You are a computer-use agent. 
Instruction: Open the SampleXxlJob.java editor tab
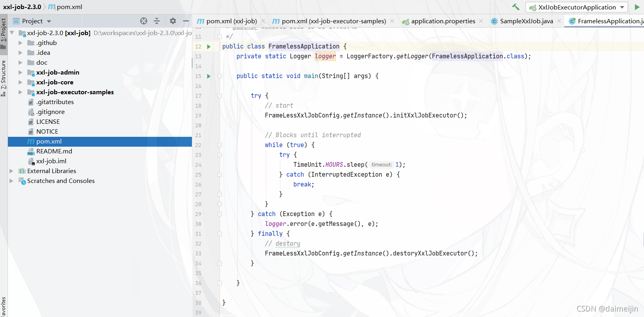526,21
